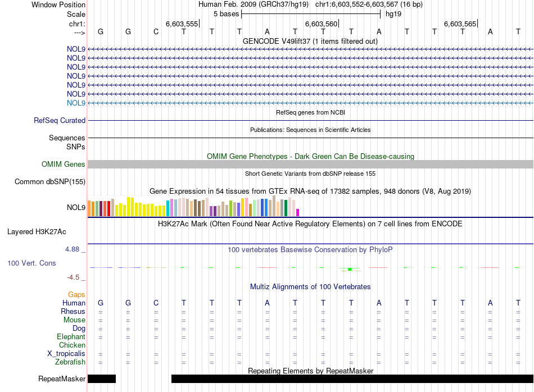Screen dimensions: 534x392
Task: Click the SNPs track label
Action: pos(76,147)
